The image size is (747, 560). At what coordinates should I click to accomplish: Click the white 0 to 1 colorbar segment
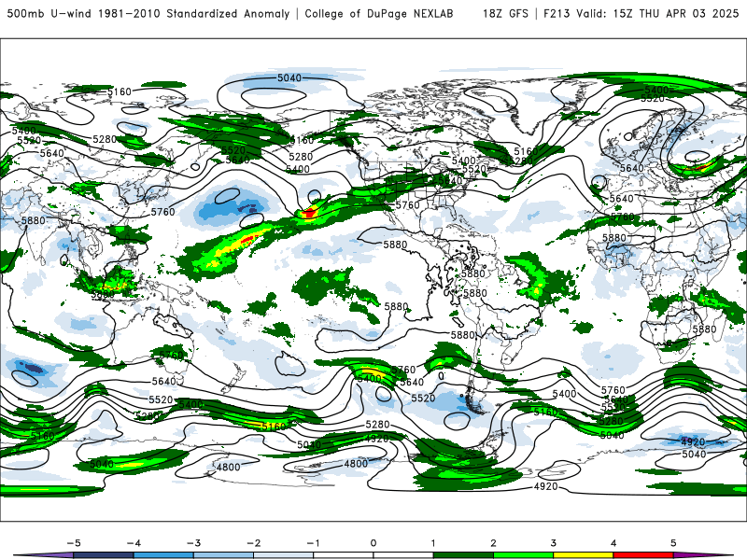point(403,555)
